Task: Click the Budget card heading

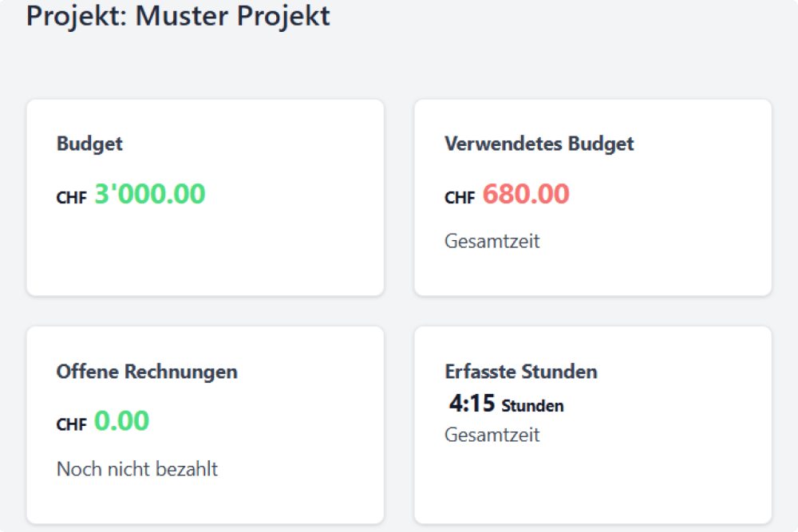Action: pos(89,144)
